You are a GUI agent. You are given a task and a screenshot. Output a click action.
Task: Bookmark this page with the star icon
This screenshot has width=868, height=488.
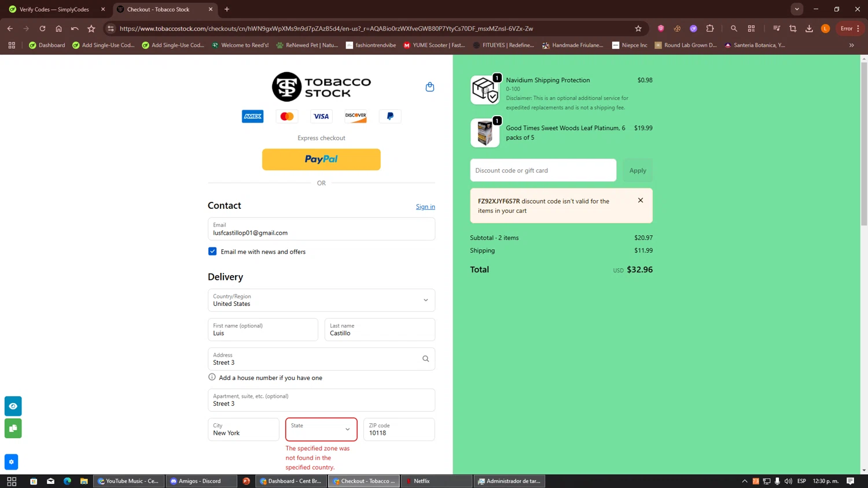point(638,28)
